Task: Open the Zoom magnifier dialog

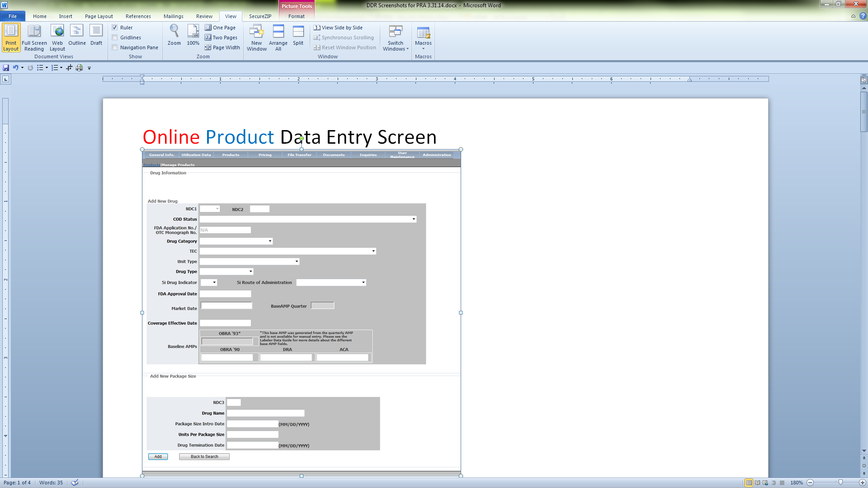Action: [174, 35]
